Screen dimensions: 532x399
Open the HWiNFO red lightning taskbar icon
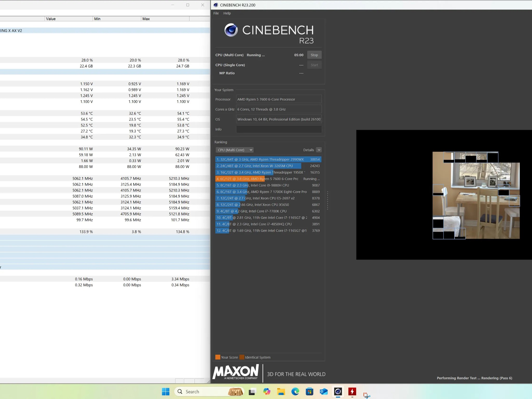[352, 391]
